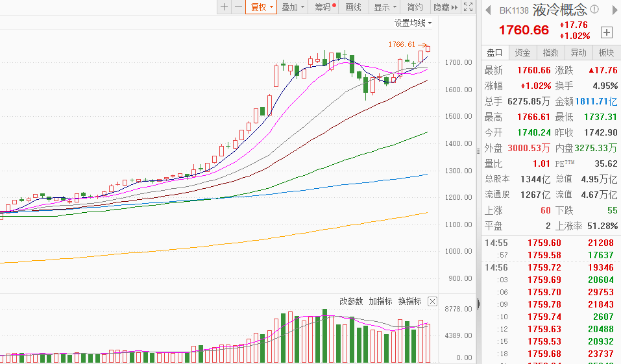
Task: Switch to the 异动 tab
Action: tap(578, 53)
